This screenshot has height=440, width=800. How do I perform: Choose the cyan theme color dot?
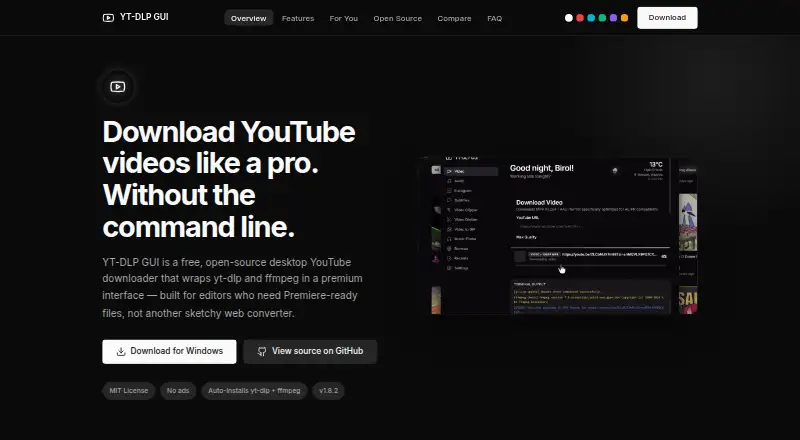(591, 18)
